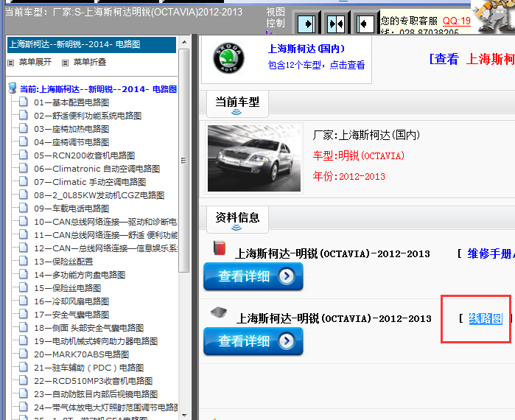Click the tree panel scrollbar up arrow
Viewport: 515px width, 420px height.
pyautogui.click(x=185, y=42)
